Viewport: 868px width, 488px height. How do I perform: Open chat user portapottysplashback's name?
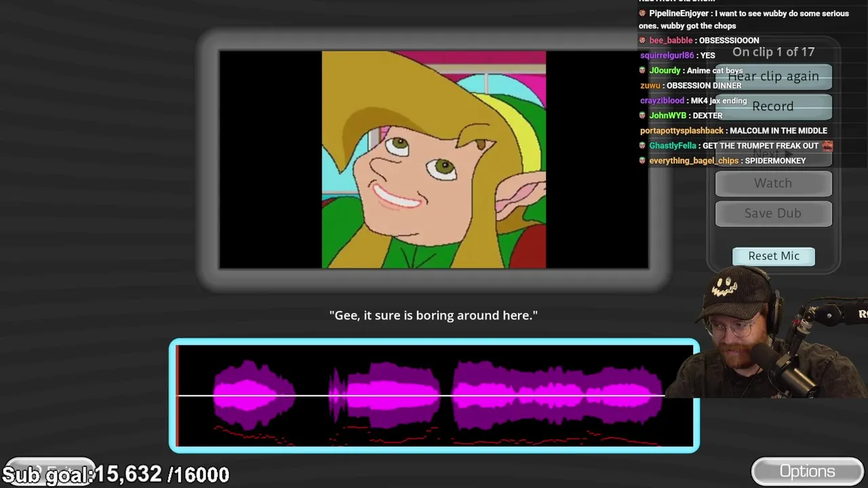tap(682, 130)
